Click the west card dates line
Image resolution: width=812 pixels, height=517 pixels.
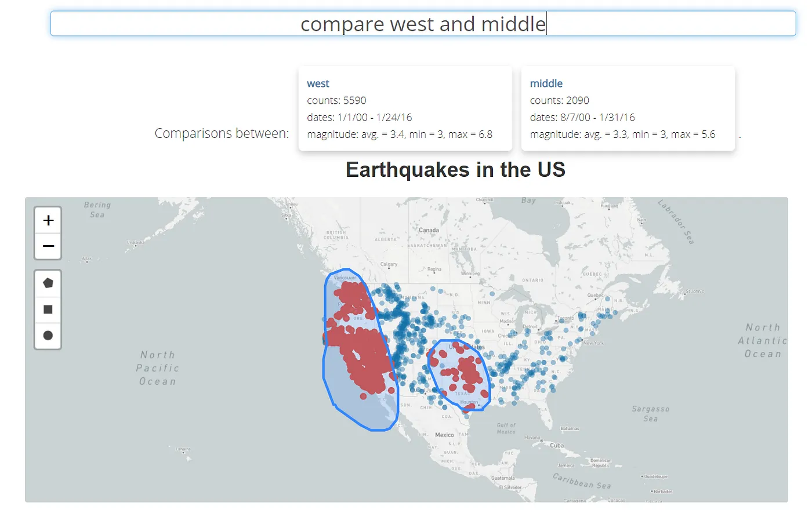click(359, 118)
